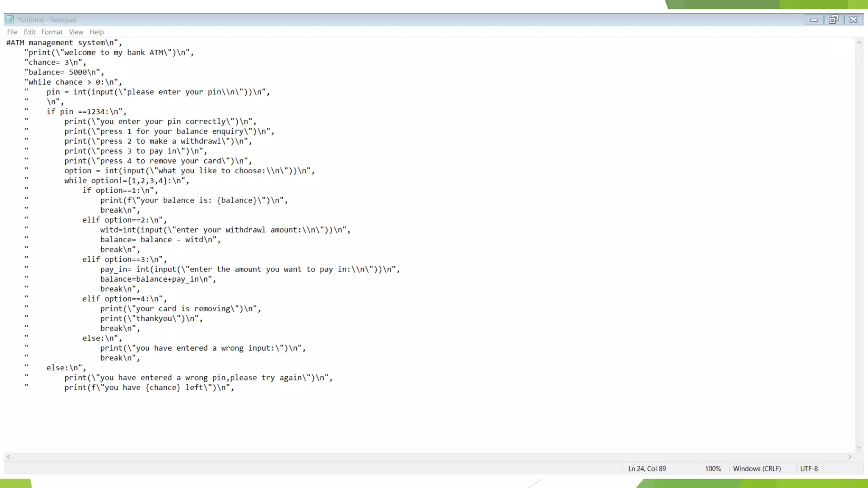Open the Help menu
The height and width of the screenshot is (488, 868).
(96, 32)
